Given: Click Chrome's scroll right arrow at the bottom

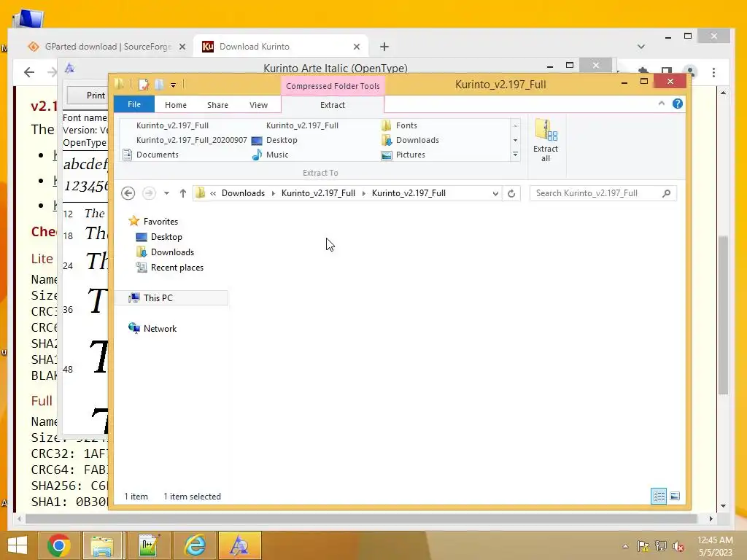Looking at the screenshot, I should click(x=711, y=518).
